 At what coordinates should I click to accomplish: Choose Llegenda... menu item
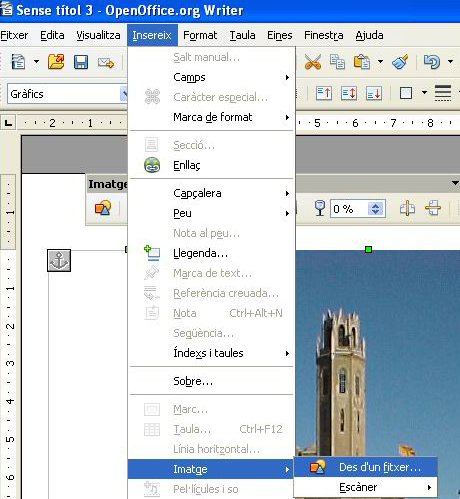click(211, 253)
